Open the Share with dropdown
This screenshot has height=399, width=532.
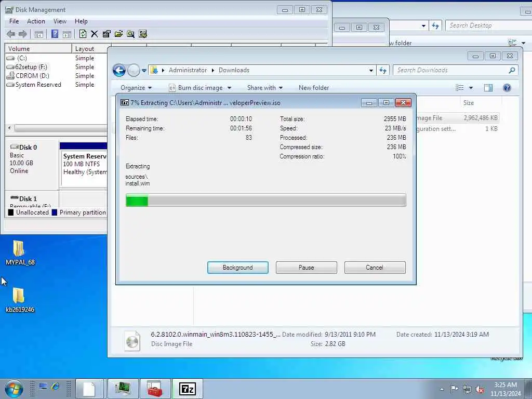(x=264, y=88)
